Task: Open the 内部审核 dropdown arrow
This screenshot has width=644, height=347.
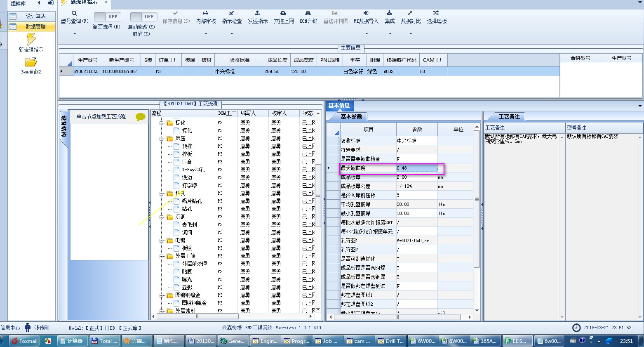Action: [x=206, y=33]
